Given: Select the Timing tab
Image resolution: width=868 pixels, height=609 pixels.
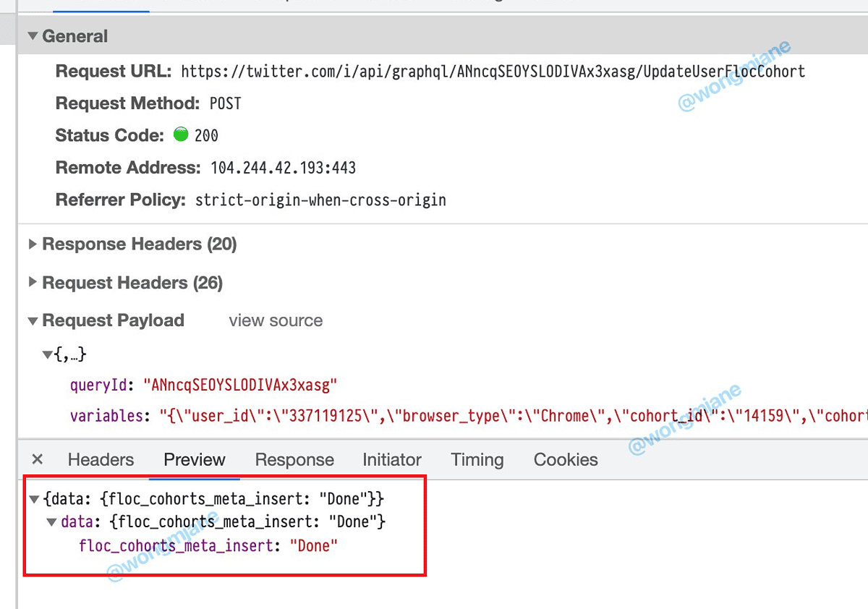Looking at the screenshot, I should (477, 459).
